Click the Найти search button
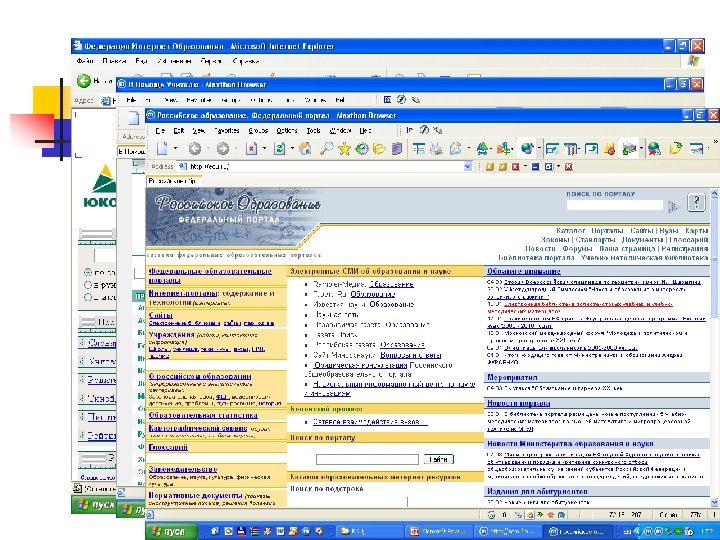The width and height of the screenshot is (720, 540). point(439,459)
